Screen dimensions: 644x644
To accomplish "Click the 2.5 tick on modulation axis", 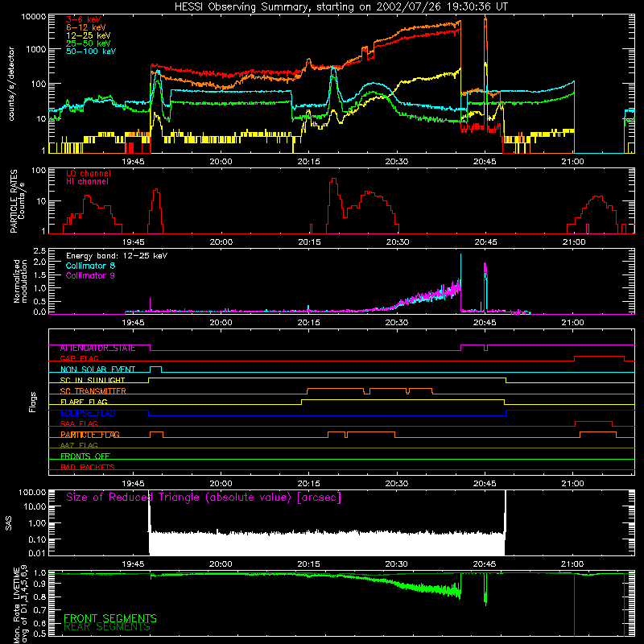I will coord(40,251).
